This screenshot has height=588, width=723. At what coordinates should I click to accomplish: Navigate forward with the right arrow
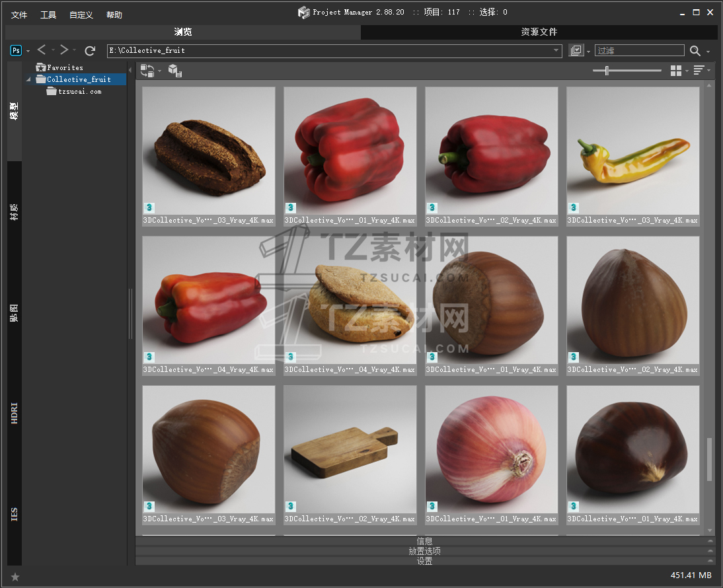pyautogui.click(x=64, y=50)
